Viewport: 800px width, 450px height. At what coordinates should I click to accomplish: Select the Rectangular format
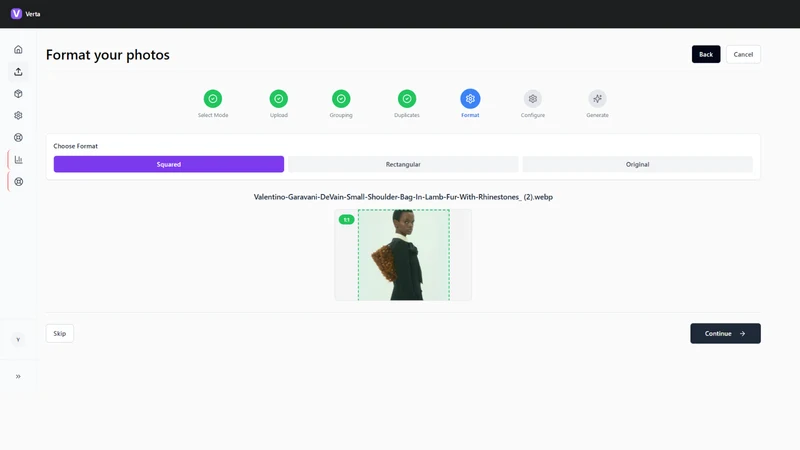pyautogui.click(x=403, y=164)
